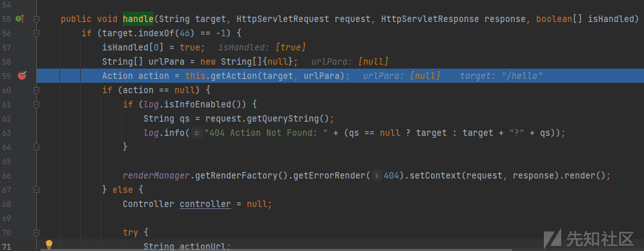This screenshot has width=644, height=251.
Task: Click the implements-method gutter icon on line 55
Action: click(20, 19)
